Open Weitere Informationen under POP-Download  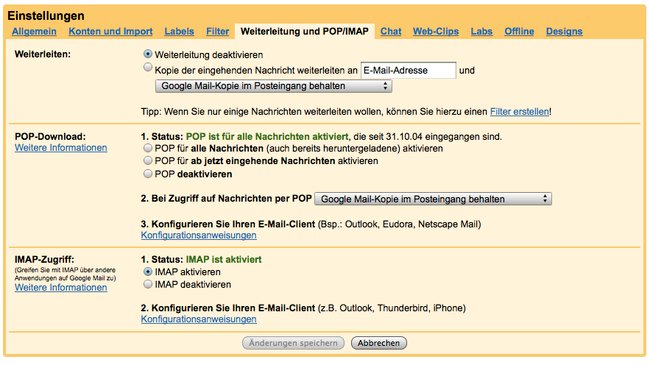click(61, 148)
